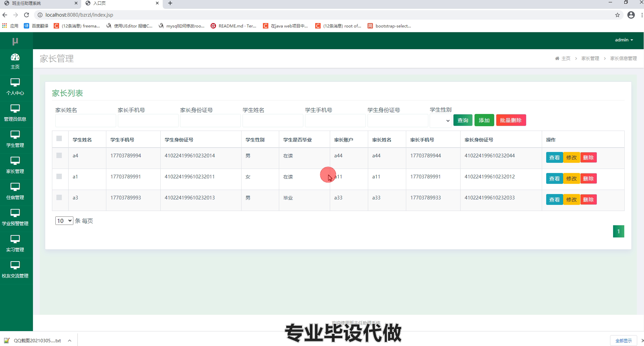Screen dimensions: 644x346
Task: Open the browser profile avatar icon
Action: 631,15
